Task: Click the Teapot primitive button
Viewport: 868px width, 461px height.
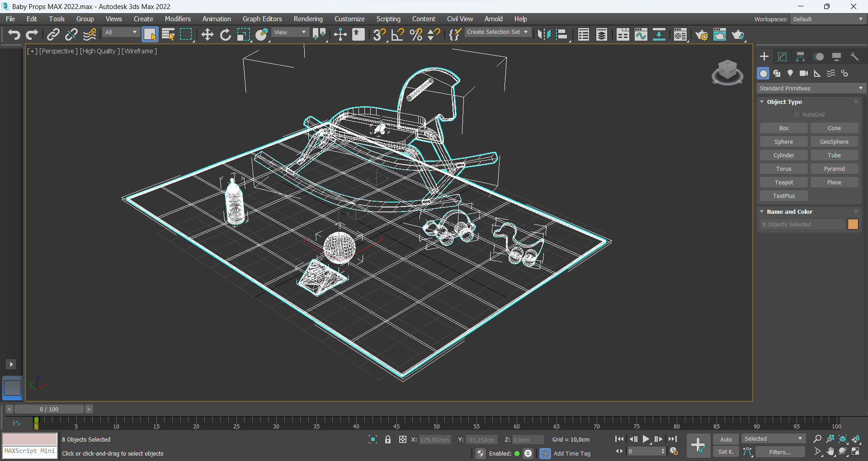Action: click(x=783, y=183)
